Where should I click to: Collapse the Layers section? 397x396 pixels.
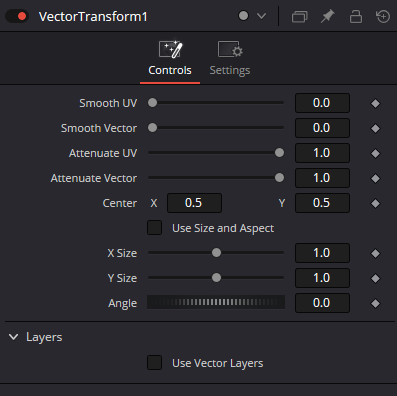pyautogui.click(x=14, y=337)
